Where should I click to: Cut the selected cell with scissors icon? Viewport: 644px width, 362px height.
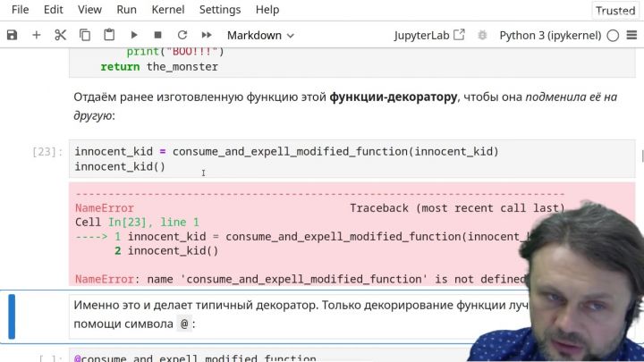(61, 35)
